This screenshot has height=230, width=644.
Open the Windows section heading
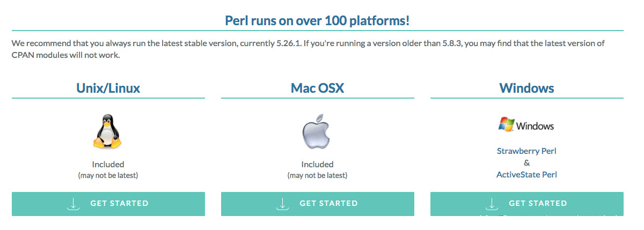click(526, 87)
